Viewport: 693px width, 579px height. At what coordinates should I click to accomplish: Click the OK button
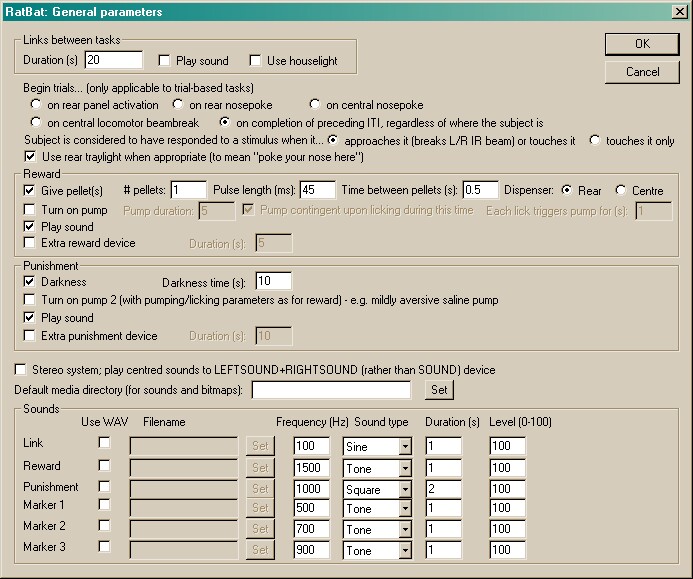(x=642, y=44)
